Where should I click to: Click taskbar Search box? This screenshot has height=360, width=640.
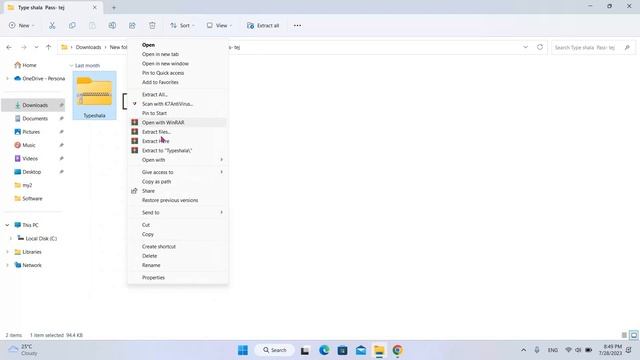pos(274,350)
